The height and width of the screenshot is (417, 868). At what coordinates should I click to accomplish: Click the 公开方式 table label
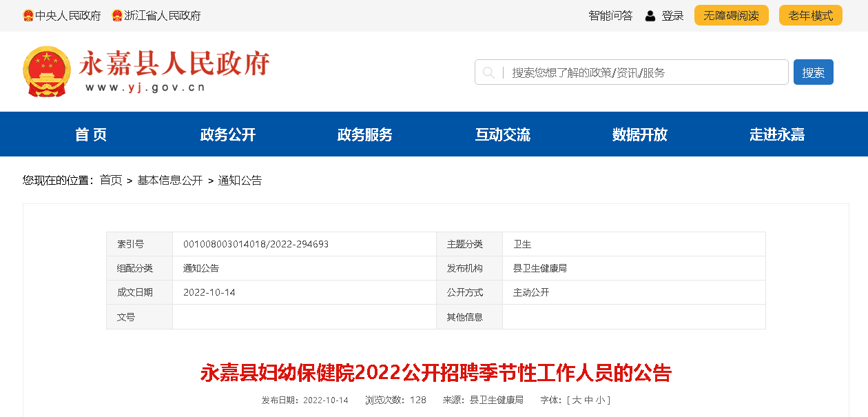pos(465,292)
